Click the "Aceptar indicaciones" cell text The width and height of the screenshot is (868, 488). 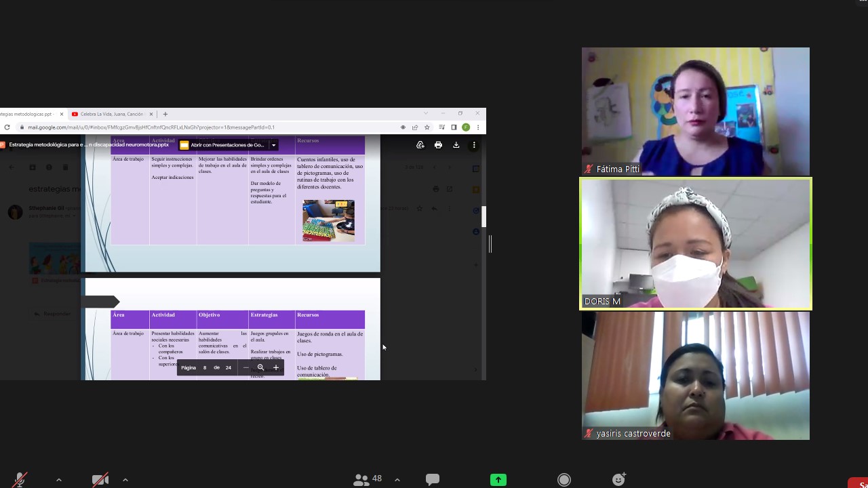172,178
